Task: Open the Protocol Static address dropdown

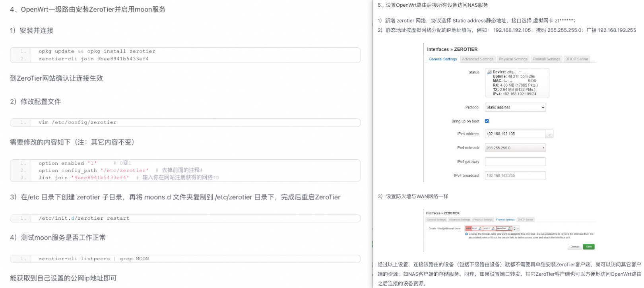Action: coord(515,107)
